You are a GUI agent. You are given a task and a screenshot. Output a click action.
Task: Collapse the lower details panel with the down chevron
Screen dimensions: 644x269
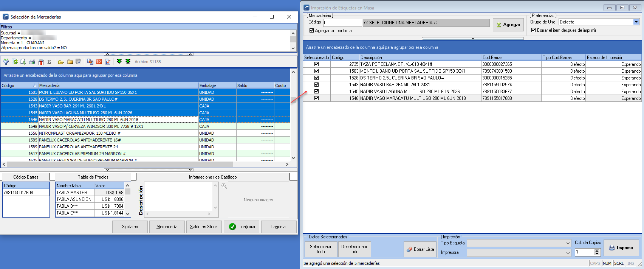149,170
